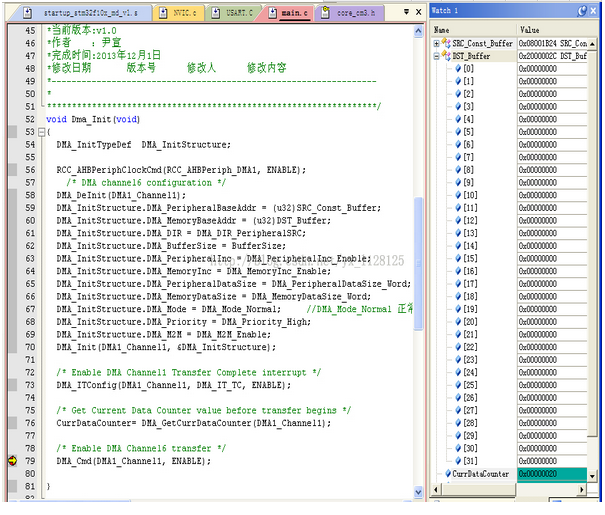
Task: Click value cell of element [12]
Action: click(x=552, y=220)
